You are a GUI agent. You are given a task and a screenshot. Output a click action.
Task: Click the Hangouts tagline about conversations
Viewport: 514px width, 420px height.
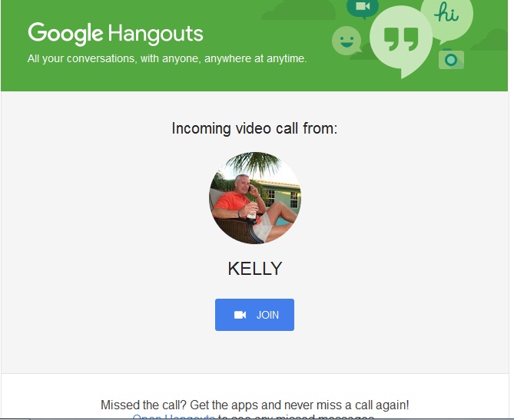pos(167,58)
